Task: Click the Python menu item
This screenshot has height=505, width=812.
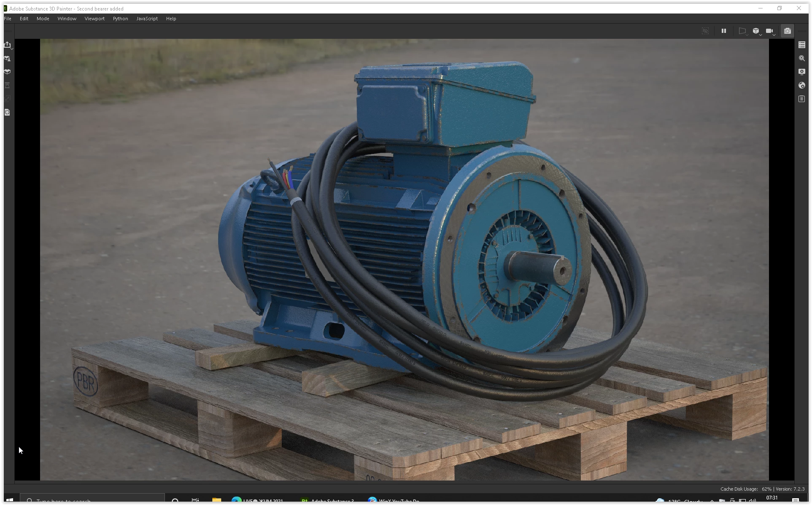Action: pos(120,19)
